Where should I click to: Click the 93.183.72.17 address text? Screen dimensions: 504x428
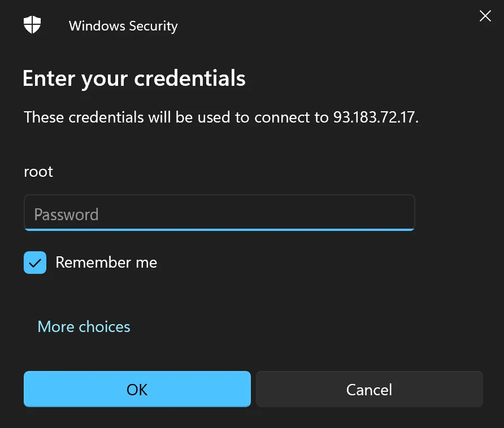tap(375, 117)
